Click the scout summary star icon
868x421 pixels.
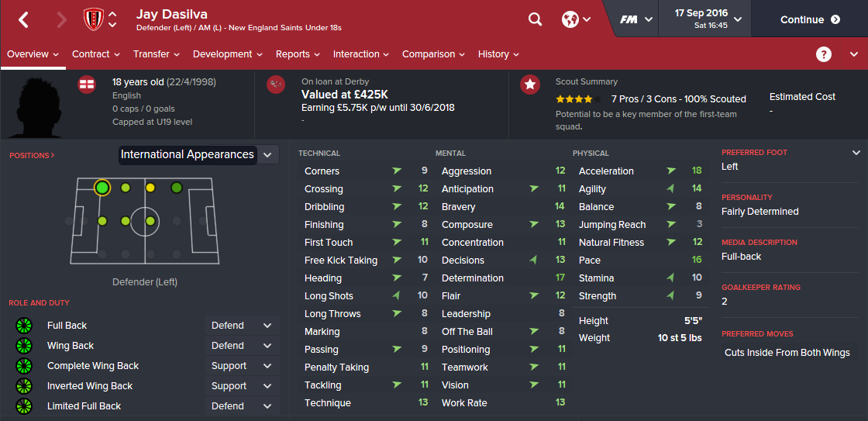[530, 85]
